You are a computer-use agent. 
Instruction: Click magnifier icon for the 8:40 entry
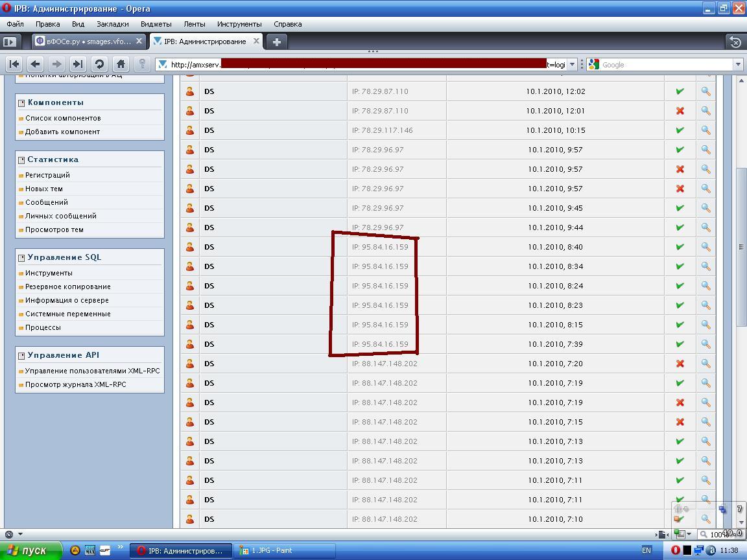pyautogui.click(x=705, y=247)
